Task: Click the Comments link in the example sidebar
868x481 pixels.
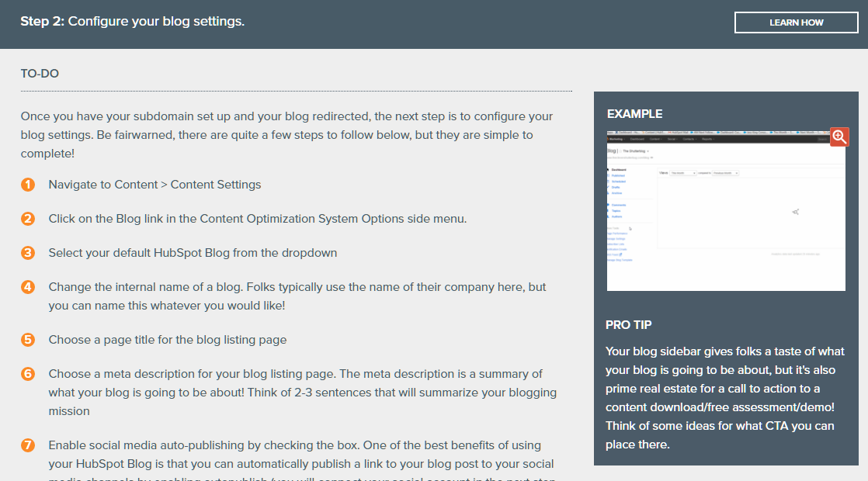Action: click(x=619, y=205)
